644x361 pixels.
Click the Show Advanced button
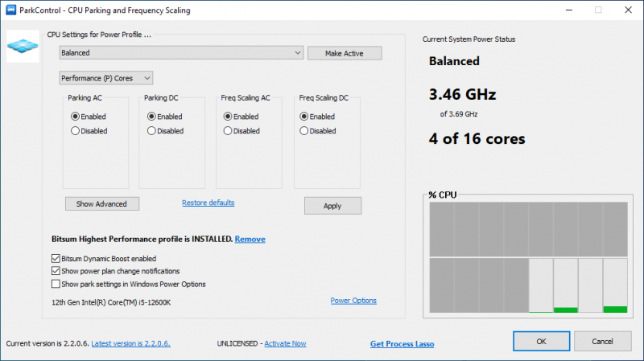click(x=102, y=204)
